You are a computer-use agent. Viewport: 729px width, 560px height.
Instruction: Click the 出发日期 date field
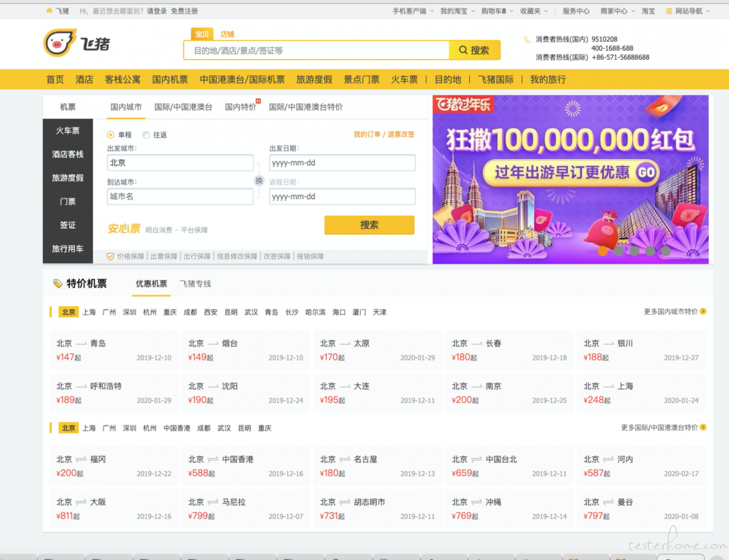click(x=342, y=163)
